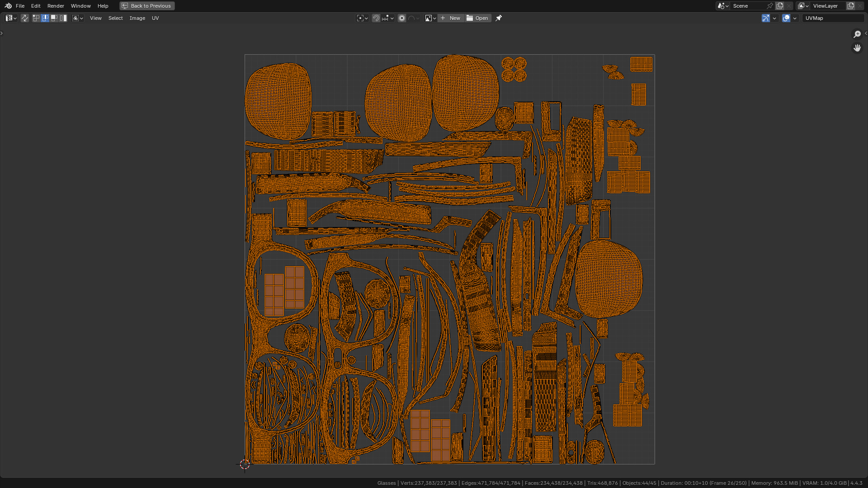Toggle UV sync selection icon
This screenshot has height=488, width=868.
[25, 18]
